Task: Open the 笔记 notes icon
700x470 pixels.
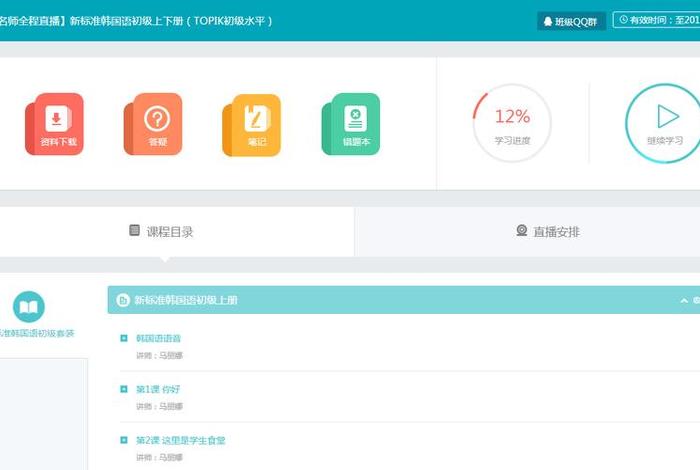Action: point(252,125)
